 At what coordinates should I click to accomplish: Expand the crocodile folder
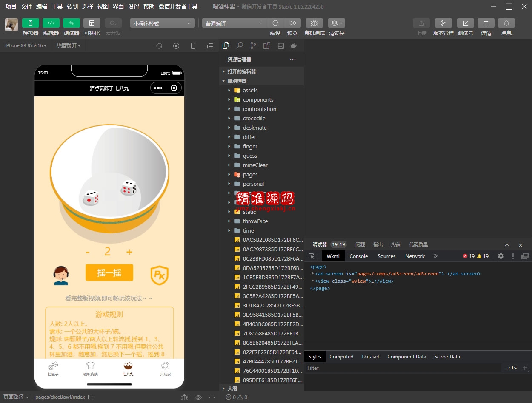[262, 118]
